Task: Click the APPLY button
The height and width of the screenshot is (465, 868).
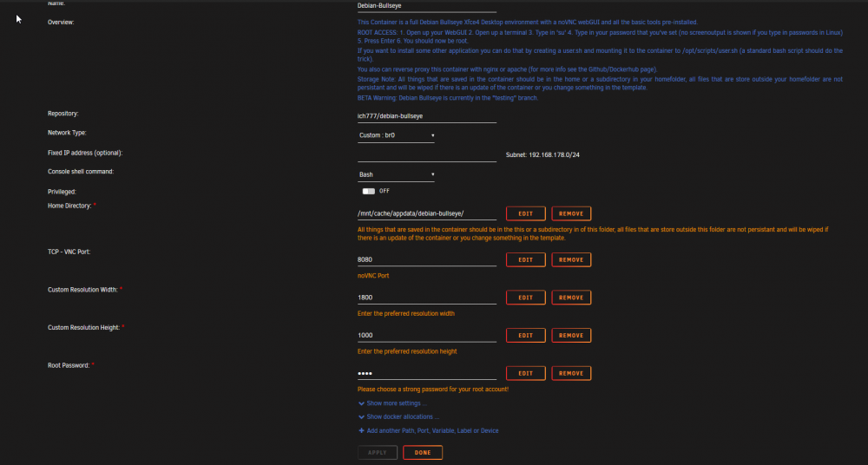Action: 378,452
